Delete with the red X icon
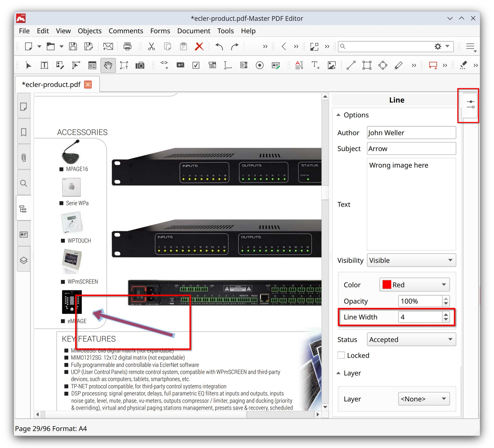Screen dimensions: 494x448 tap(199, 46)
